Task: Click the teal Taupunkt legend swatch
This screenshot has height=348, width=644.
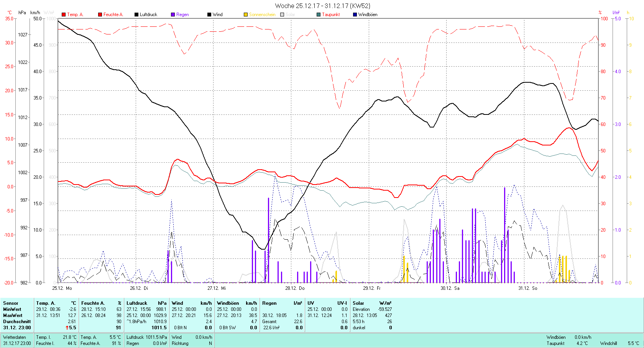Action: pyautogui.click(x=319, y=15)
